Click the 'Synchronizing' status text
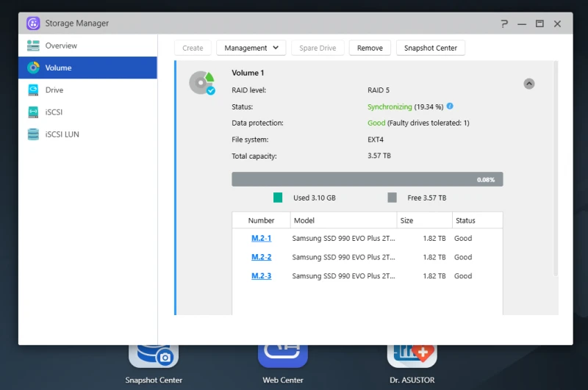This screenshot has height=390, width=588. pos(390,106)
